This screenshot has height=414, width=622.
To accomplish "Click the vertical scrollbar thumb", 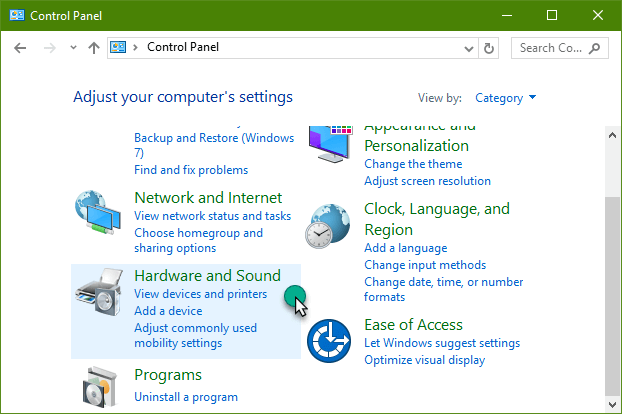I will coord(612,296).
